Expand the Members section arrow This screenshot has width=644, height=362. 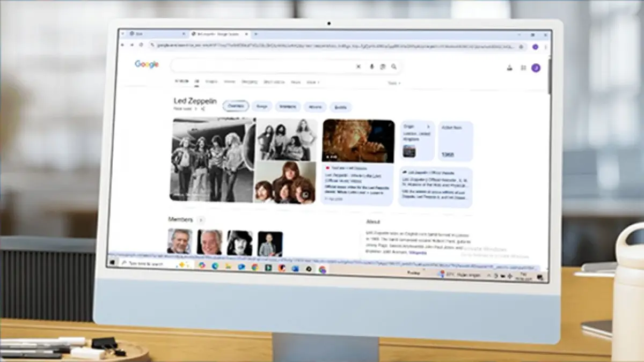(201, 219)
